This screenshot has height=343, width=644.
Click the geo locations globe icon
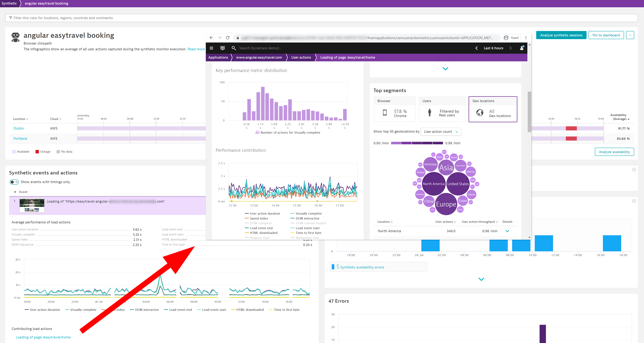[480, 113]
